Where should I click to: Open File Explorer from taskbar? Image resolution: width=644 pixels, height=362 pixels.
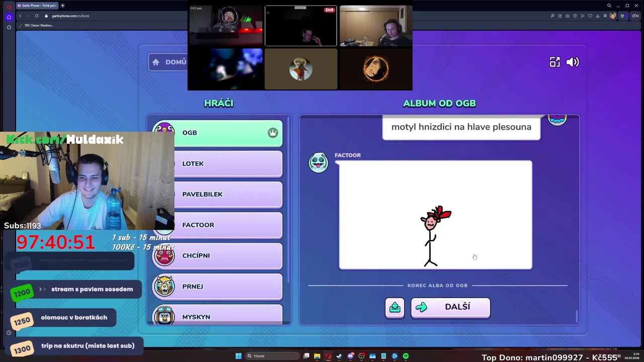[317, 356]
